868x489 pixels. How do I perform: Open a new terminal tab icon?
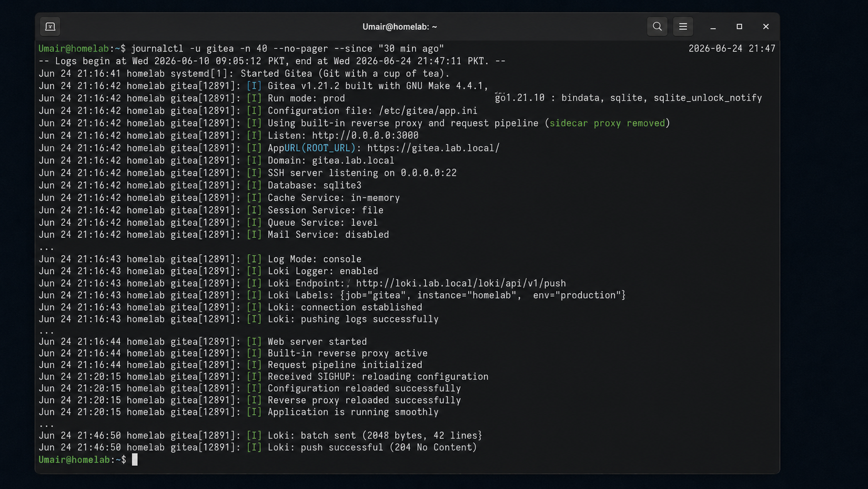[50, 26]
